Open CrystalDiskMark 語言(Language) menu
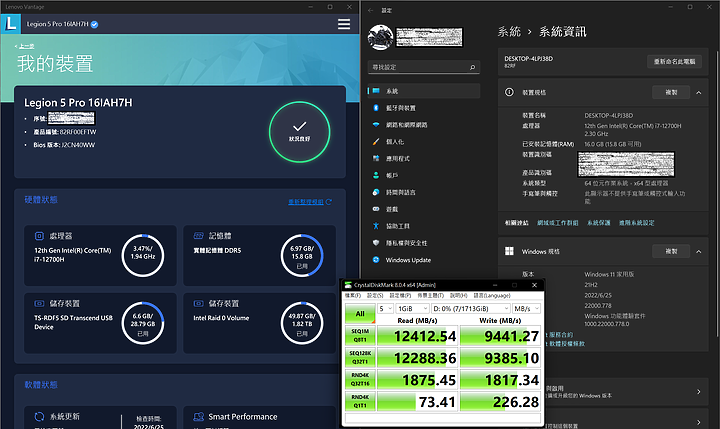720x429 pixels. [x=492, y=295]
